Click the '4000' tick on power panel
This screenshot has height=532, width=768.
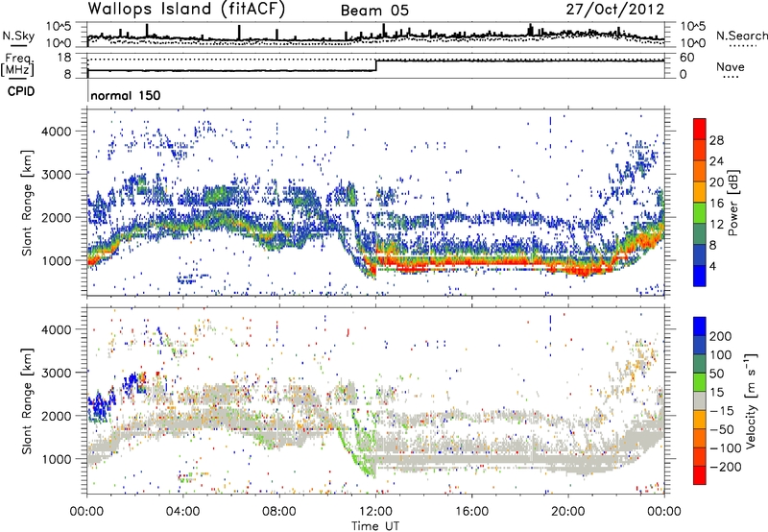(57, 132)
